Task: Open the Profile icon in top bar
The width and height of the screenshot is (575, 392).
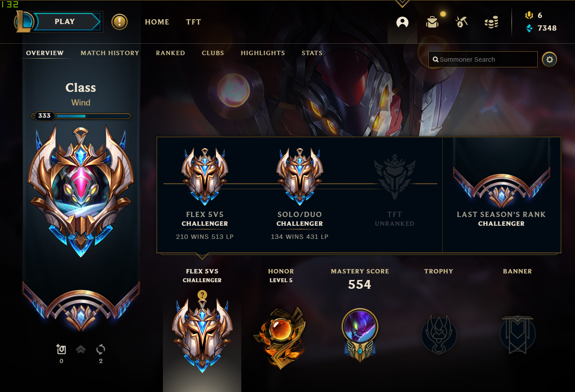Action: click(402, 22)
